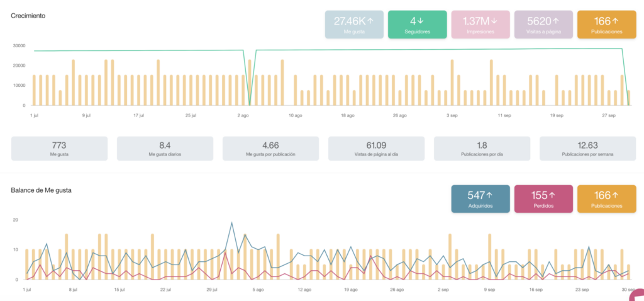644x301 pixels.
Task: Select the 4.66 Me gusta por publicación box
Action: (x=270, y=149)
